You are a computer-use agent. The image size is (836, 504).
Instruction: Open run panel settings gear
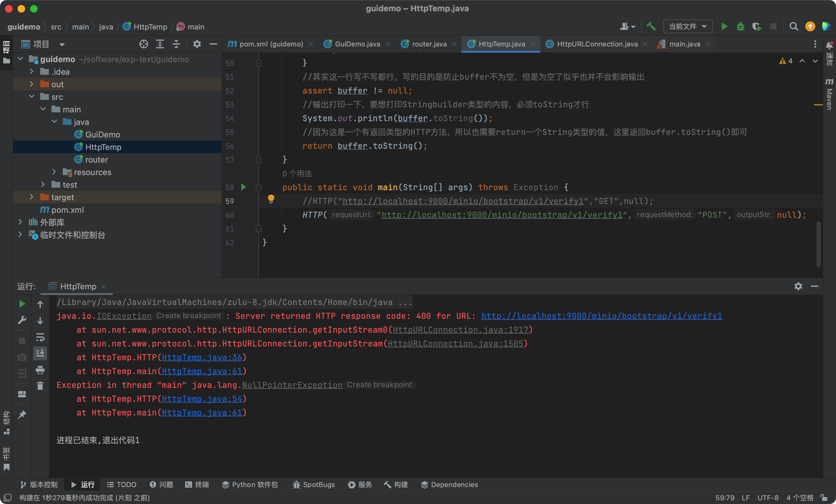798,286
